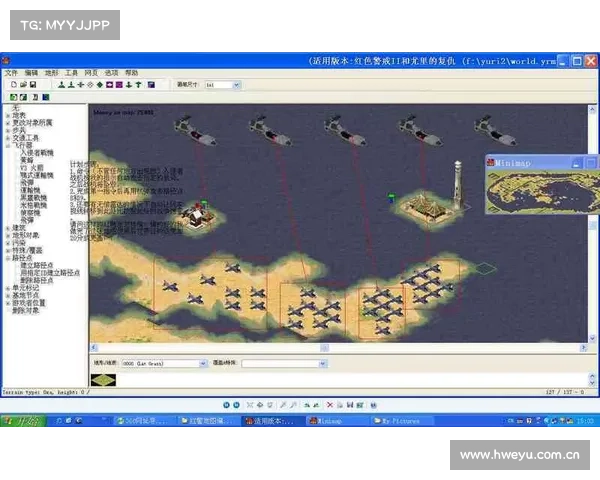Click the picture viewer next image button
Viewport: 600px width, 480px height.
point(236,405)
